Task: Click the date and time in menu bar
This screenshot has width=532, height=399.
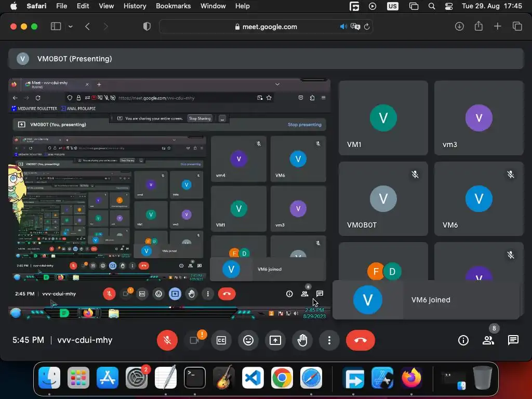Action: pos(491,6)
